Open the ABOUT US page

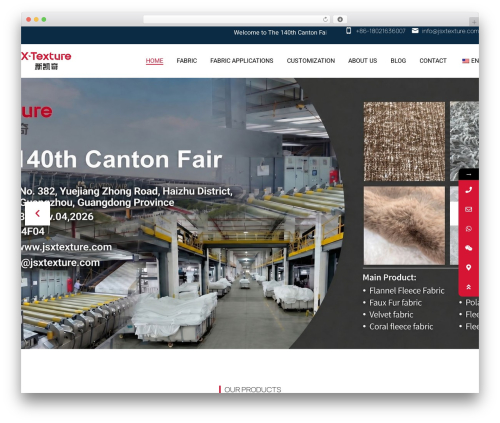[362, 61]
